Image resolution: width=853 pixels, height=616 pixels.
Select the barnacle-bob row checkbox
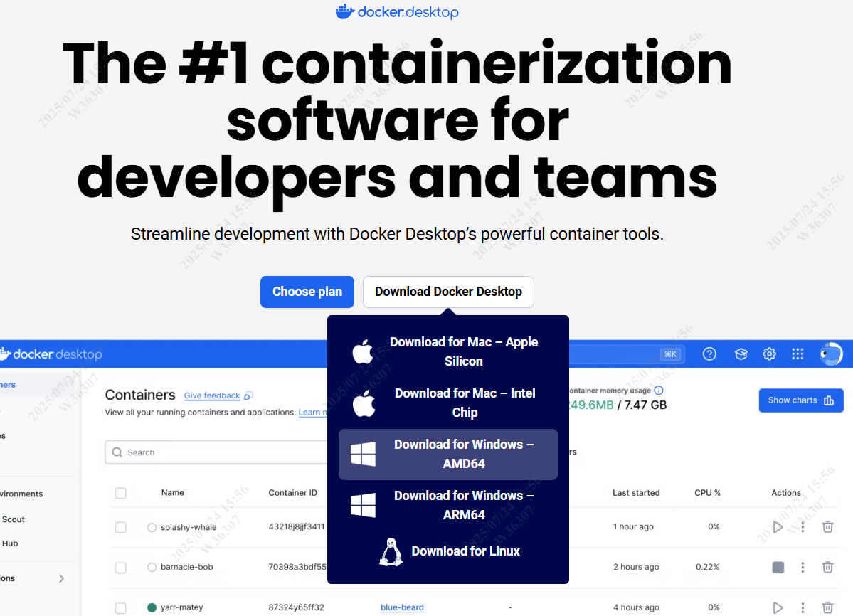pyautogui.click(x=121, y=568)
